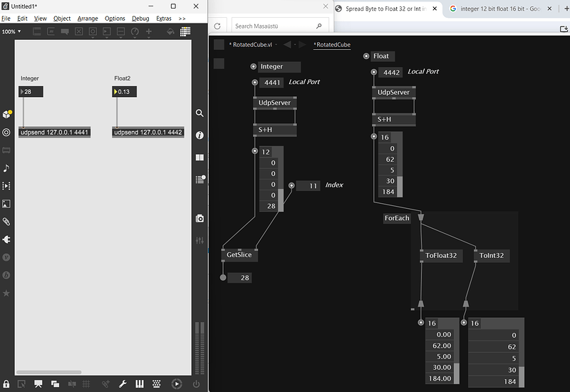This screenshot has width=570, height=392.
Task: Click the Float2 number box showing 0.13
Action: point(124,92)
